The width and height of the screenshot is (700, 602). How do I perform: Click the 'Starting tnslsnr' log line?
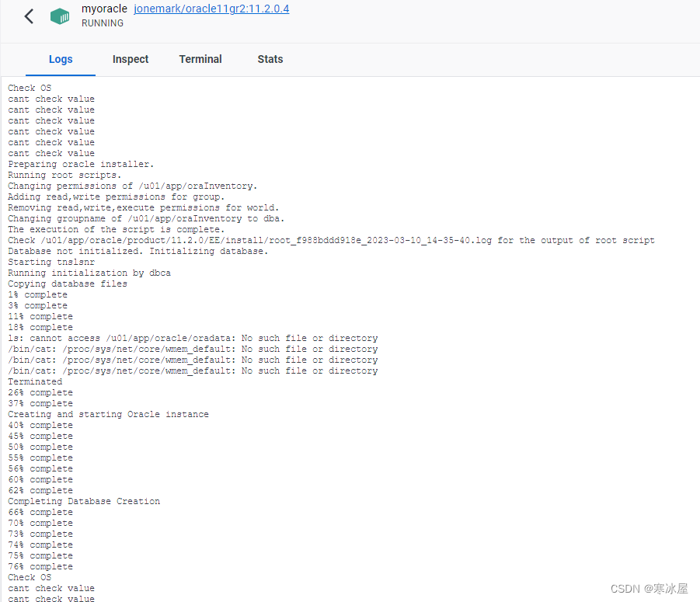pos(51,262)
